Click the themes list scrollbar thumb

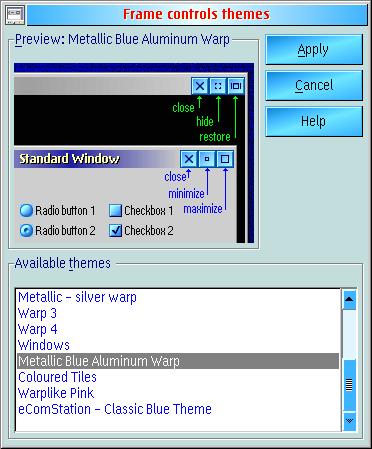(x=349, y=385)
